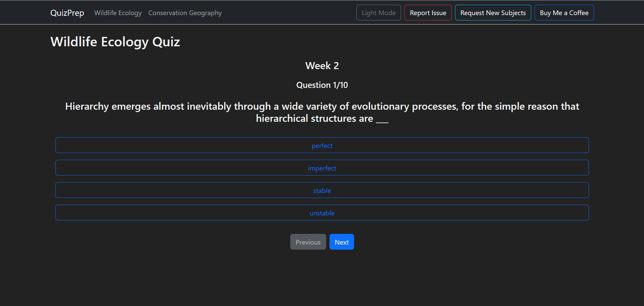Screen dimensions: 644x306
Task: Click Buy Me a Coffee
Action: pos(564,13)
